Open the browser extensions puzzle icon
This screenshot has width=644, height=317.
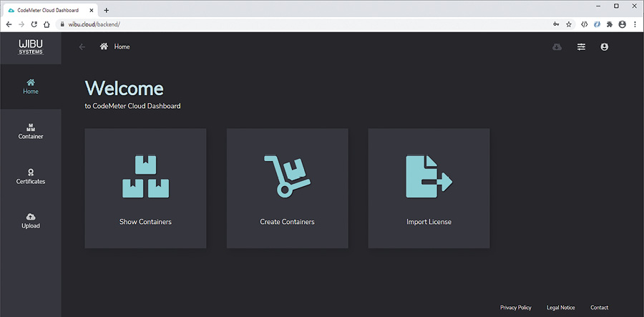pos(610,24)
